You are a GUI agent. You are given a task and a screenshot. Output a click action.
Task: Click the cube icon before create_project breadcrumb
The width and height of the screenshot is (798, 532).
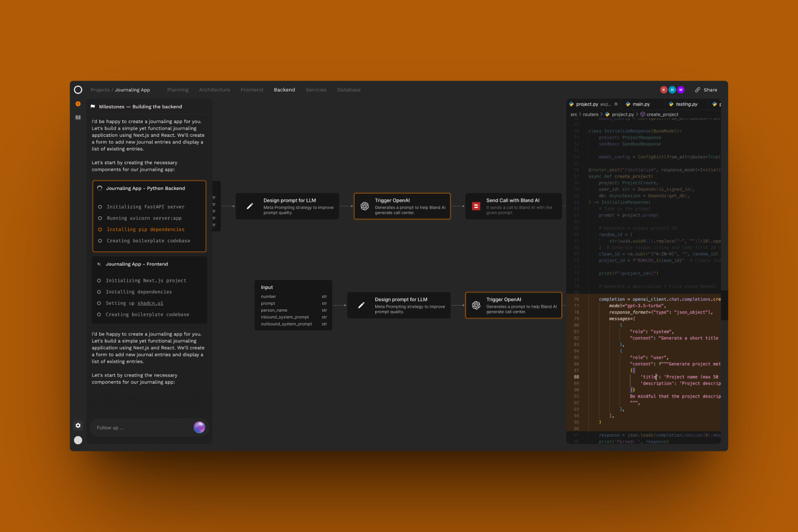(643, 114)
